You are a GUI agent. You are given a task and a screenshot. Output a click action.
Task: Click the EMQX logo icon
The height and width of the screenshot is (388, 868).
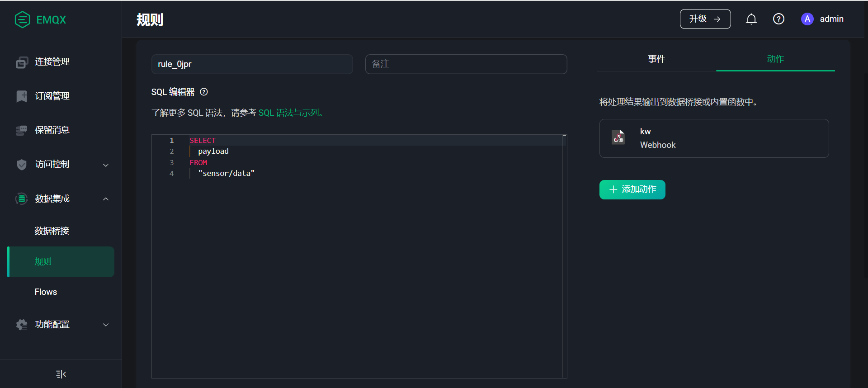pos(22,19)
